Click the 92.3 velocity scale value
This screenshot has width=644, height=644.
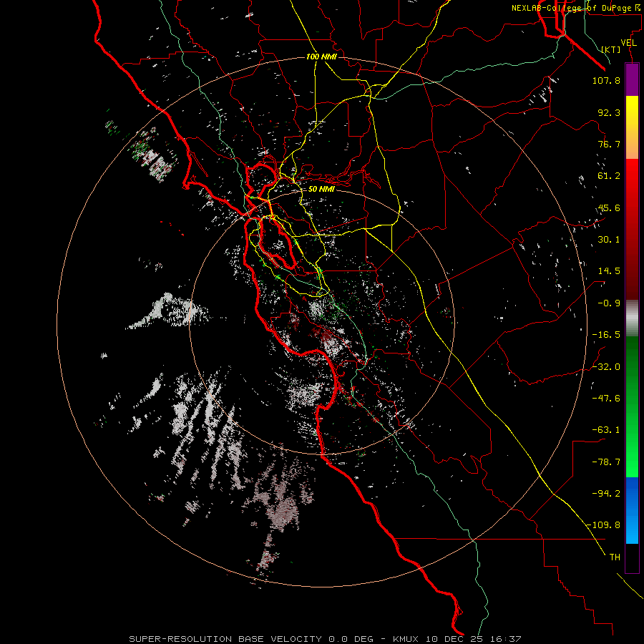tap(609, 112)
